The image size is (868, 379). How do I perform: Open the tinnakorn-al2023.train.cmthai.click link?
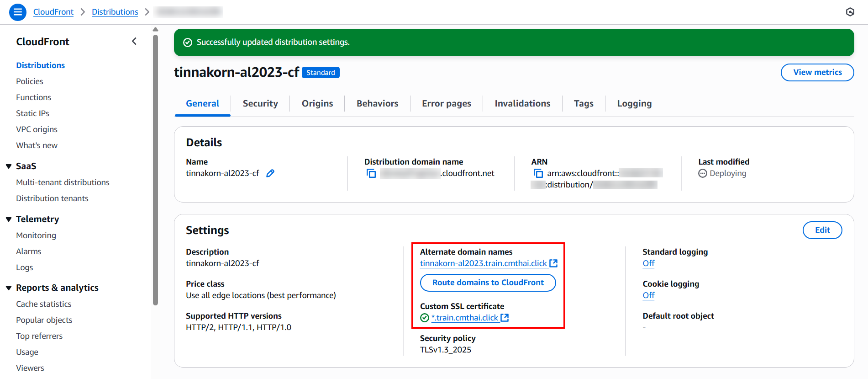484,263
